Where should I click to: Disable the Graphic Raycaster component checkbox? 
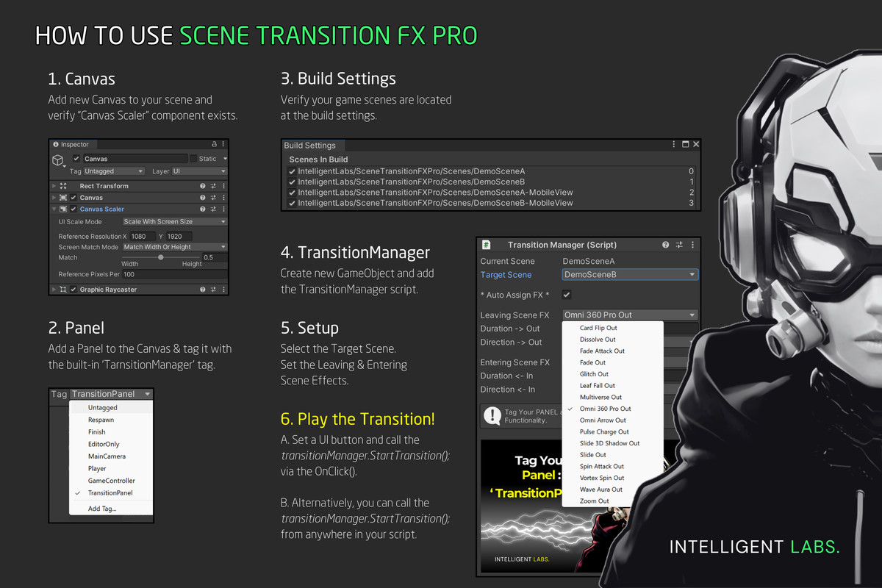(x=73, y=290)
